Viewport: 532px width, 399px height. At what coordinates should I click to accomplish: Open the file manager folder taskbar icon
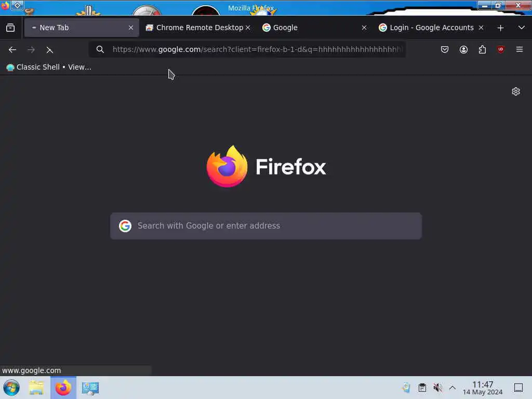pos(36,388)
